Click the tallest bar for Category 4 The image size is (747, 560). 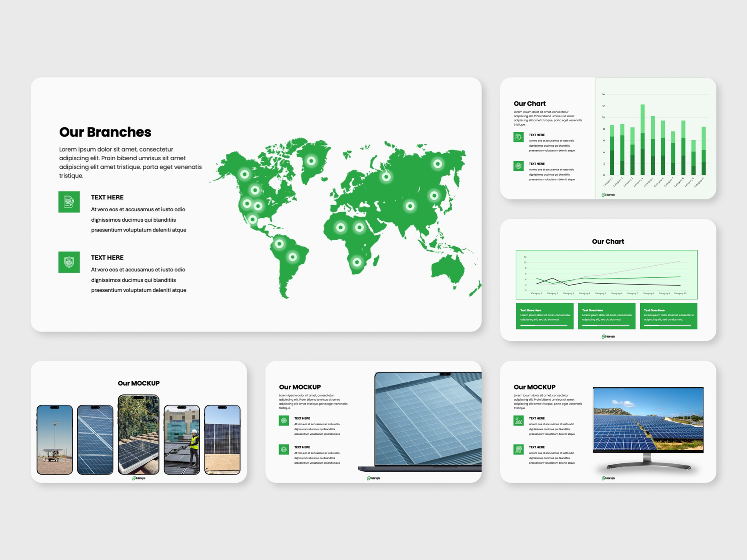(x=642, y=140)
